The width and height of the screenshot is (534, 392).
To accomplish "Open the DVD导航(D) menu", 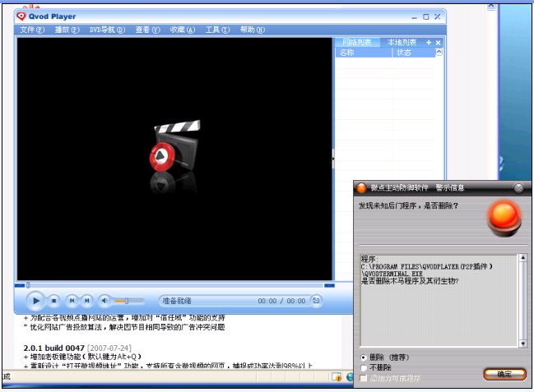I will point(107,30).
